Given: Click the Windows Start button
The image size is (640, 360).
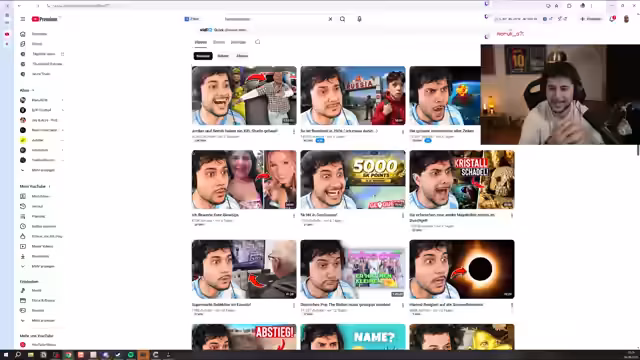Looking at the screenshot, I should (6, 355).
